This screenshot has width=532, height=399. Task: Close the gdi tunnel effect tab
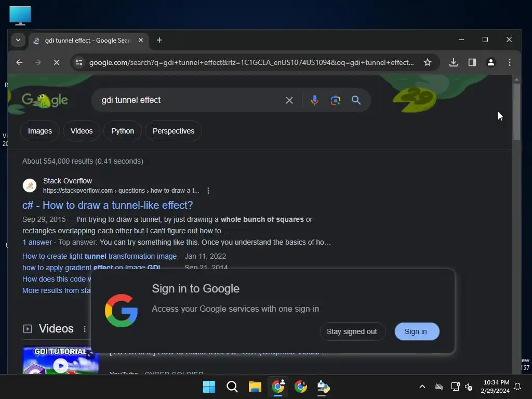coord(141,40)
